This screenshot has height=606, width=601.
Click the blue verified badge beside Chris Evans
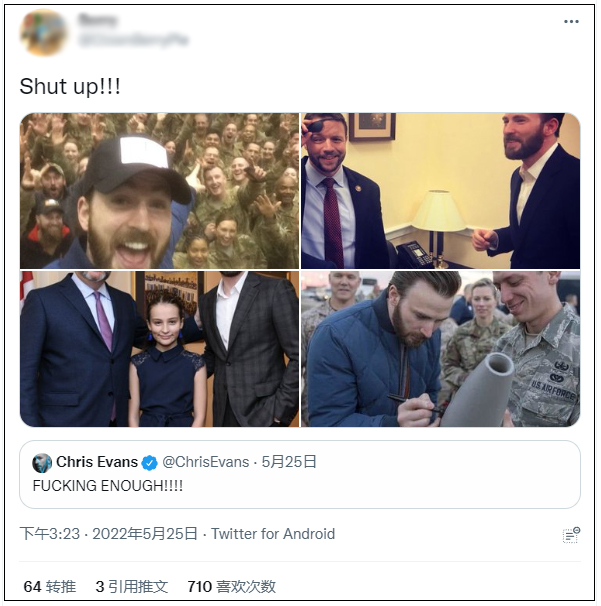point(149,463)
